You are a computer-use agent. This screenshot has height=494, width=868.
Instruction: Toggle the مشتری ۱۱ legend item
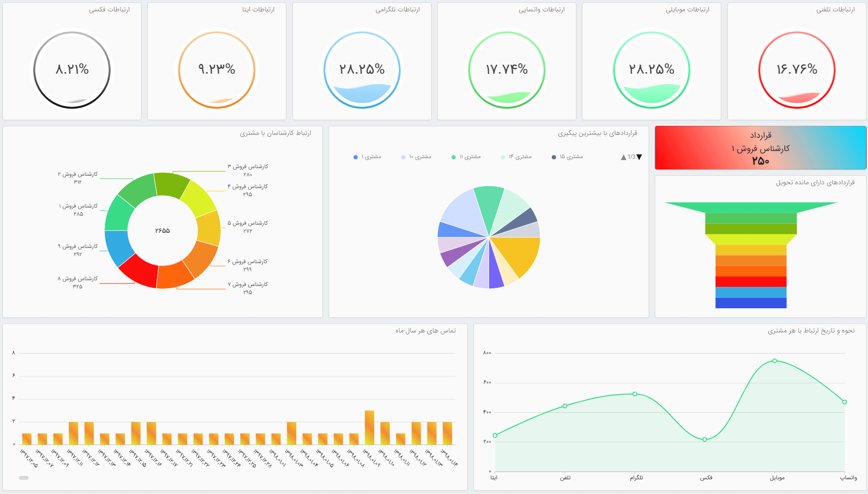[x=466, y=157]
